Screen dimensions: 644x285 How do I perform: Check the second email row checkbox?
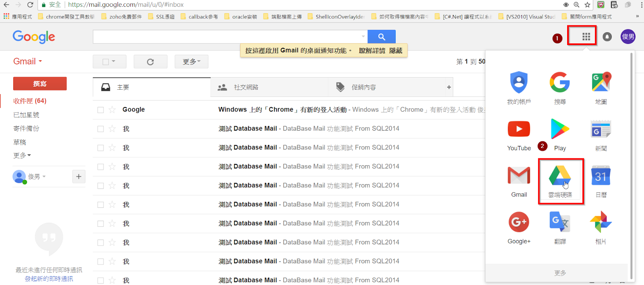click(101, 129)
